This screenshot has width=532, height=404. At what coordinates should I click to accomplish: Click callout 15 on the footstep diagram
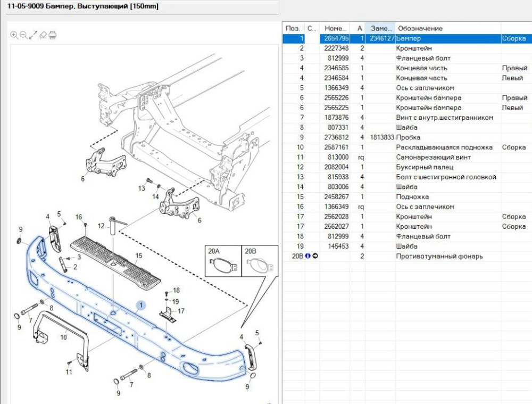[x=139, y=256]
